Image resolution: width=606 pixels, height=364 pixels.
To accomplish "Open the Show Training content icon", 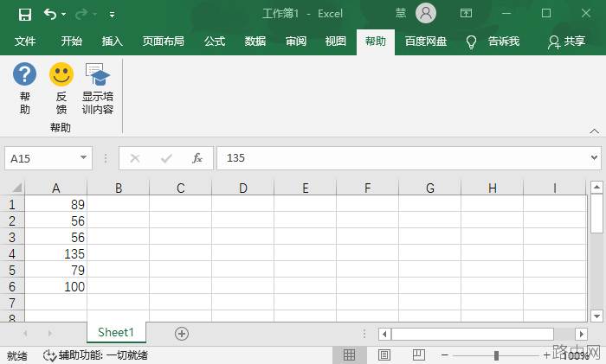I will click(x=97, y=74).
